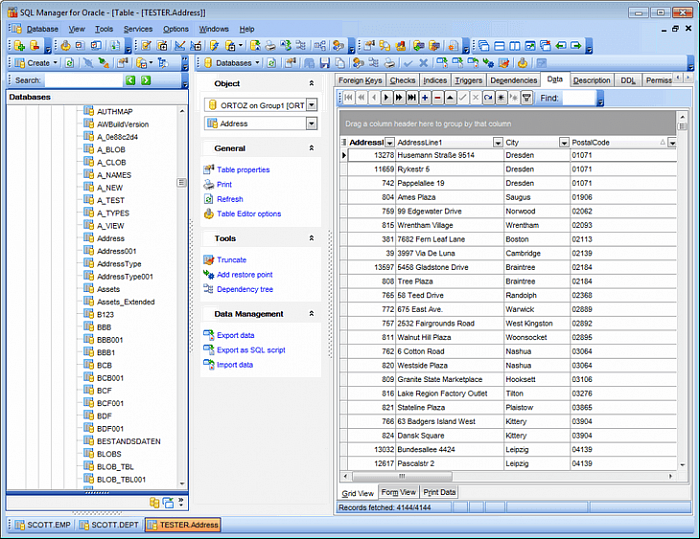Switch to the SCOTT.DEPT window tab
Screen dimensions: 700x539
109,525
